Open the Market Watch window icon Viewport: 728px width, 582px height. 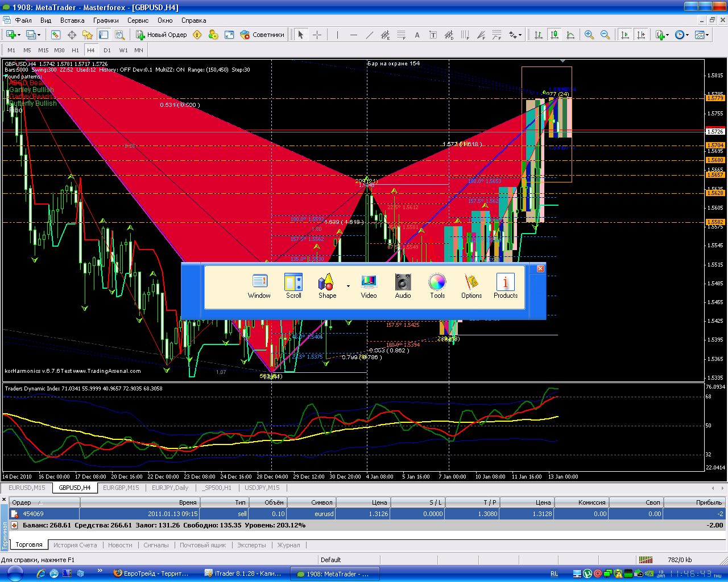[56, 35]
